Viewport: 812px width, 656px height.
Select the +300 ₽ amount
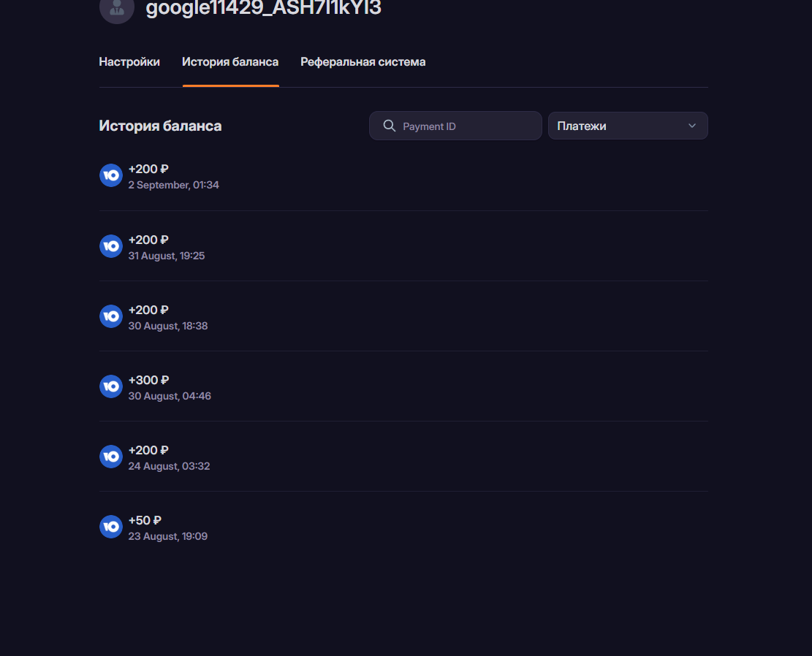tap(148, 380)
